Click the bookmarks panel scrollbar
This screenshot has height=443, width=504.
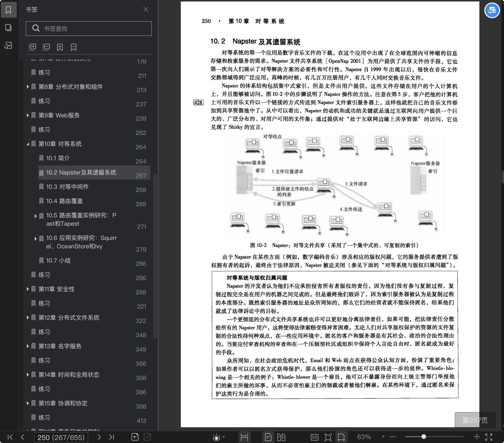(155, 256)
